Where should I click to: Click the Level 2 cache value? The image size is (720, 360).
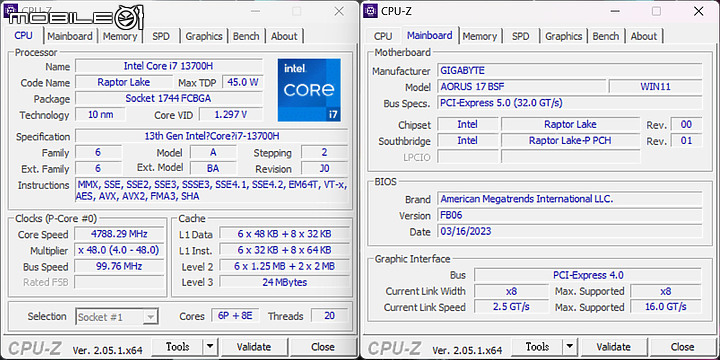click(x=284, y=266)
